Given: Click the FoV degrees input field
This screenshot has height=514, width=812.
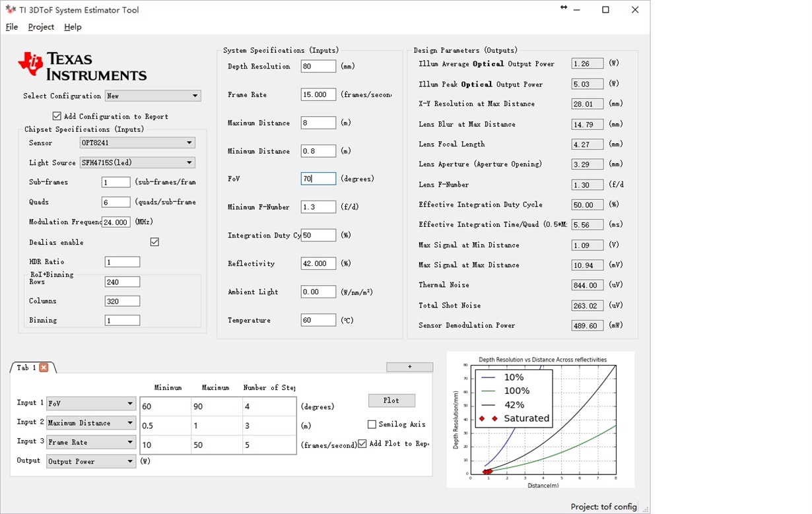Looking at the screenshot, I should [x=318, y=179].
